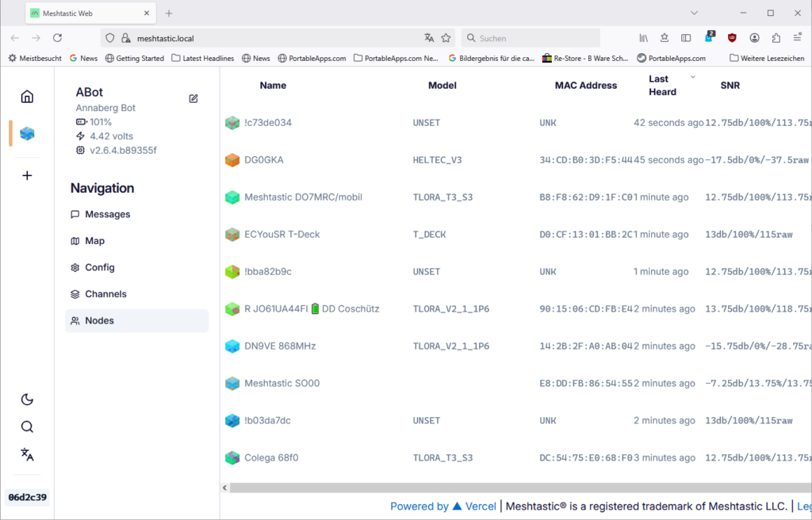The height and width of the screenshot is (520, 812).
Task: Click the Suchen search input field
Action: click(530, 38)
